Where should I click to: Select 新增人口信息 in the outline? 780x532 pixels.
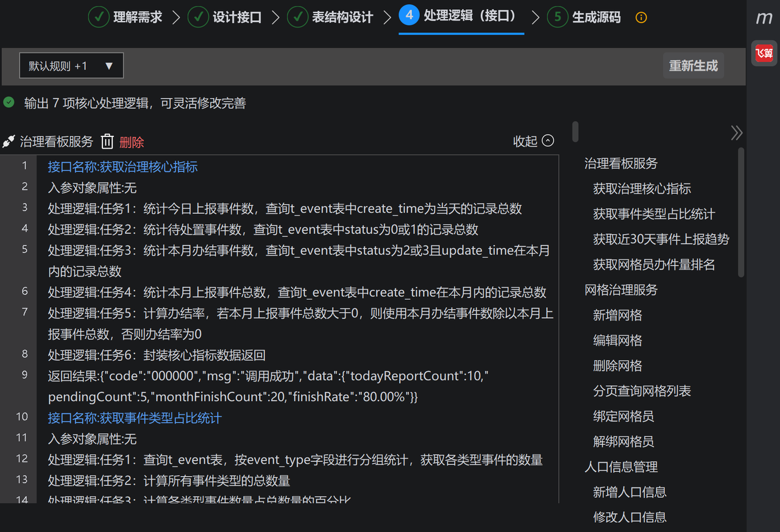click(x=630, y=492)
